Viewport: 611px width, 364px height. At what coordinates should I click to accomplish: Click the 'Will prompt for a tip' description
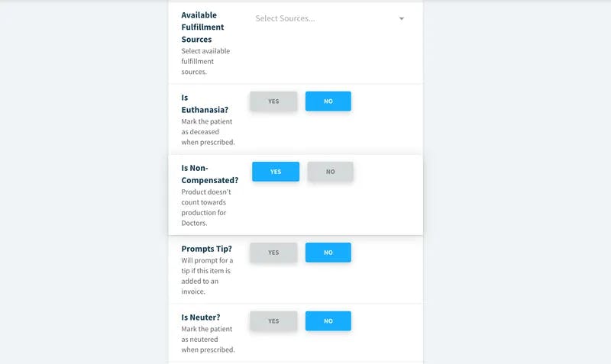tap(207, 275)
